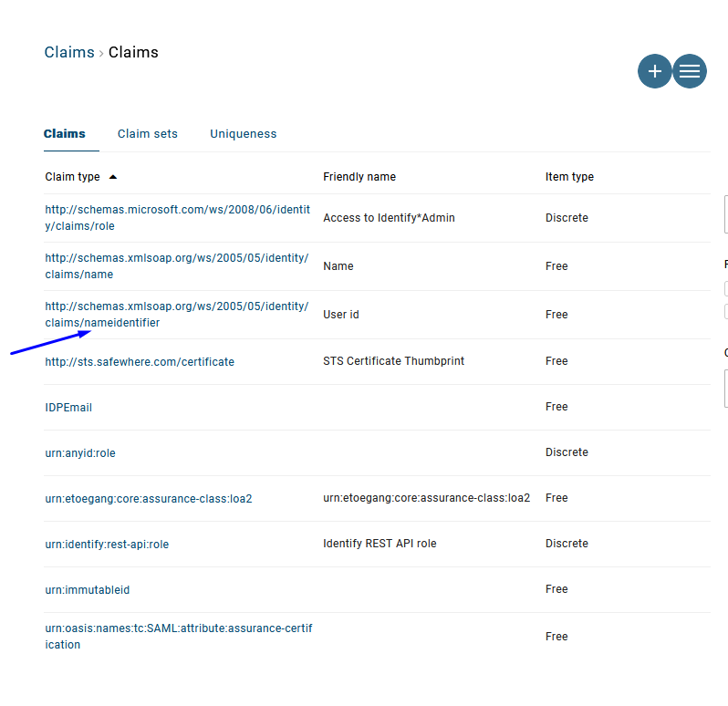Switch to the Claim sets tab

click(148, 134)
